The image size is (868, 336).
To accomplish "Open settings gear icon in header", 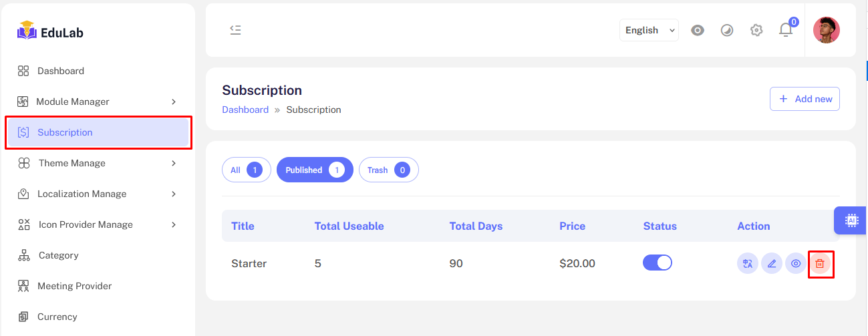I will pyautogui.click(x=756, y=30).
